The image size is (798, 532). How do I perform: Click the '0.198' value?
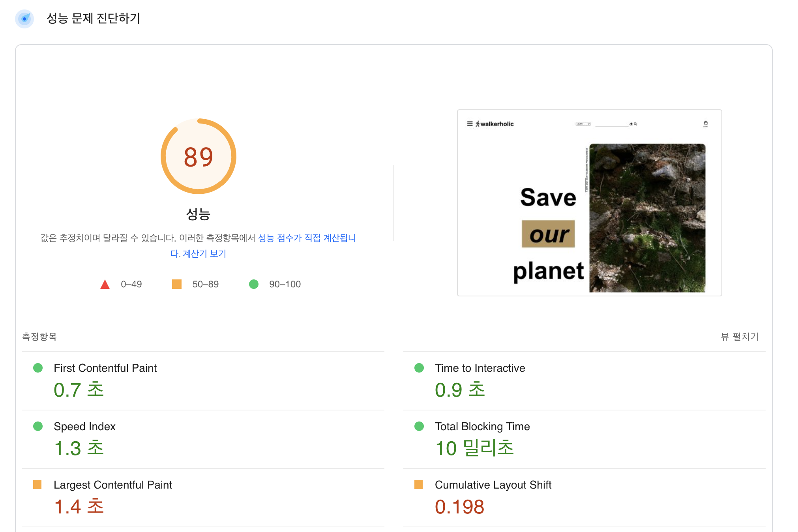point(460,507)
